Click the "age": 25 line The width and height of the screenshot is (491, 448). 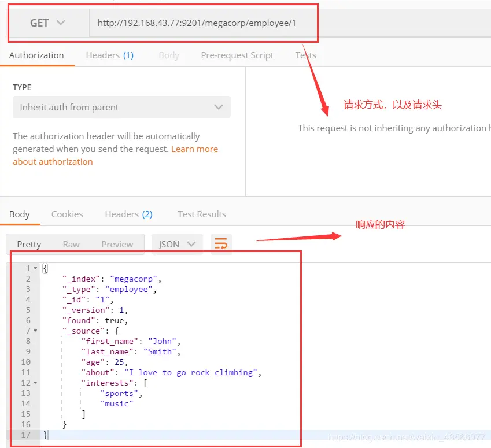point(105,362)
